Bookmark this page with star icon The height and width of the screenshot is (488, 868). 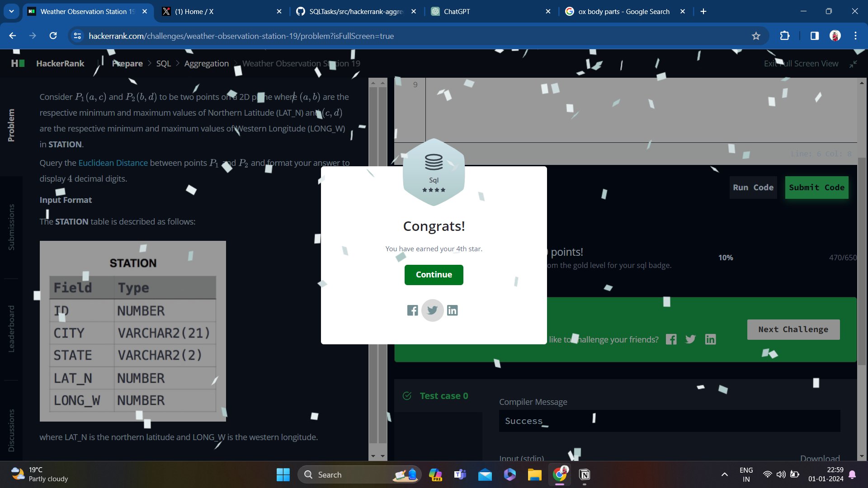click(x=756, y=36)
